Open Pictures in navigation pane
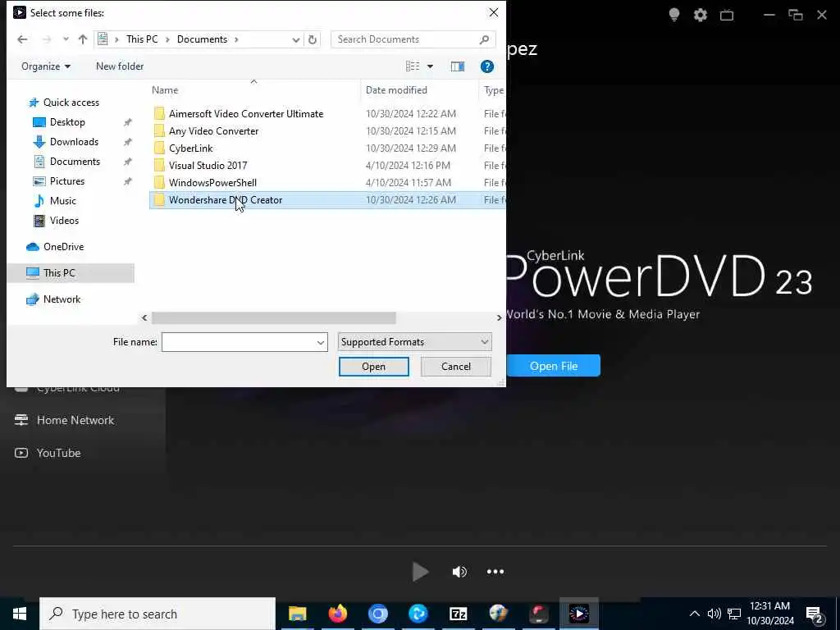 pos(67,181)
